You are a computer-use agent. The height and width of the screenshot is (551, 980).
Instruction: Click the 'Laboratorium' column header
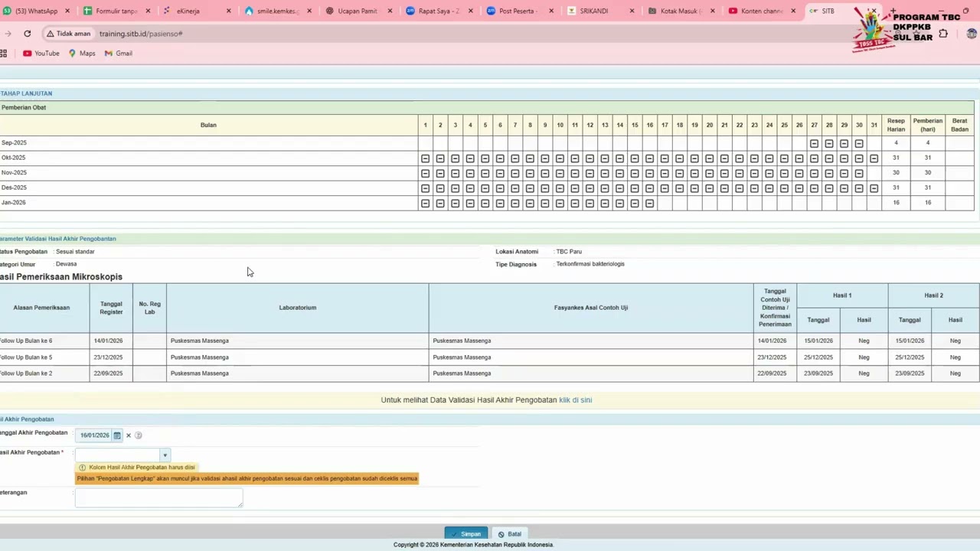[298, 308]
